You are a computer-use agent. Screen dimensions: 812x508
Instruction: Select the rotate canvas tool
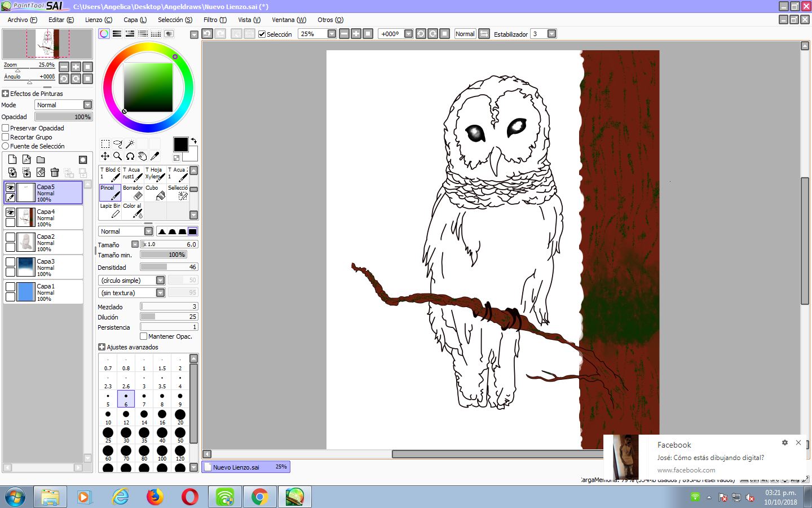pyautogui.click(x=130, y=156)
